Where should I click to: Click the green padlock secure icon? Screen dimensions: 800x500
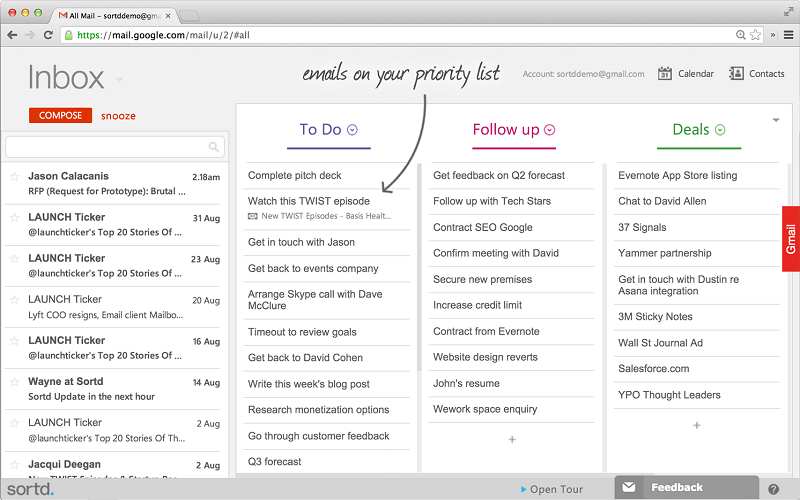click(x=68, y=35)
